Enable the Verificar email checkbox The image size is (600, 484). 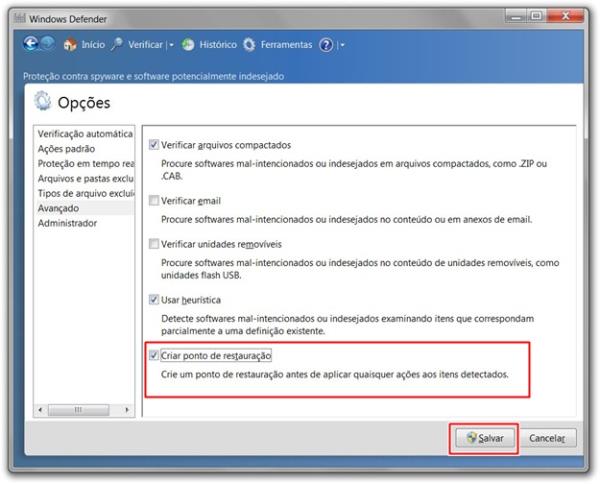pyautogui.click(x=154, y=200)
